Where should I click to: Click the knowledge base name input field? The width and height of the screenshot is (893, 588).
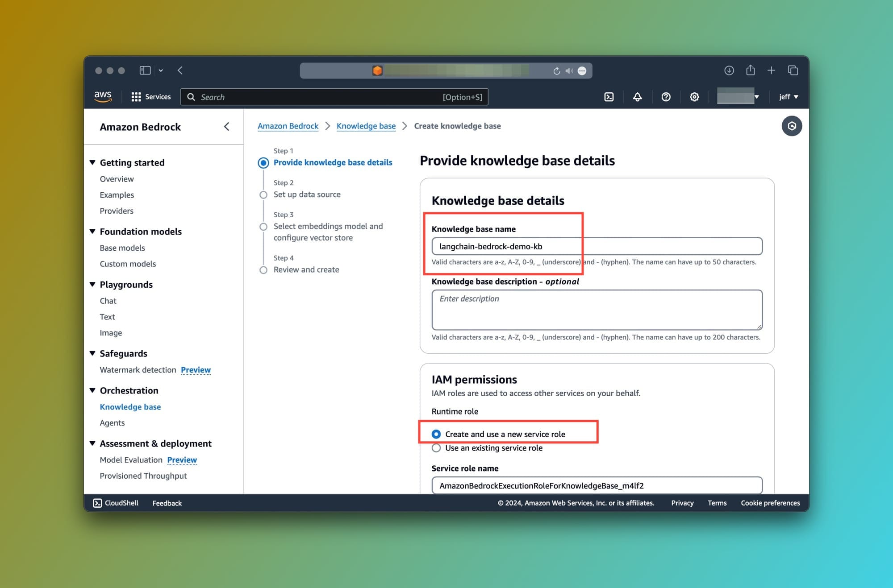click(x=597, y=246)
